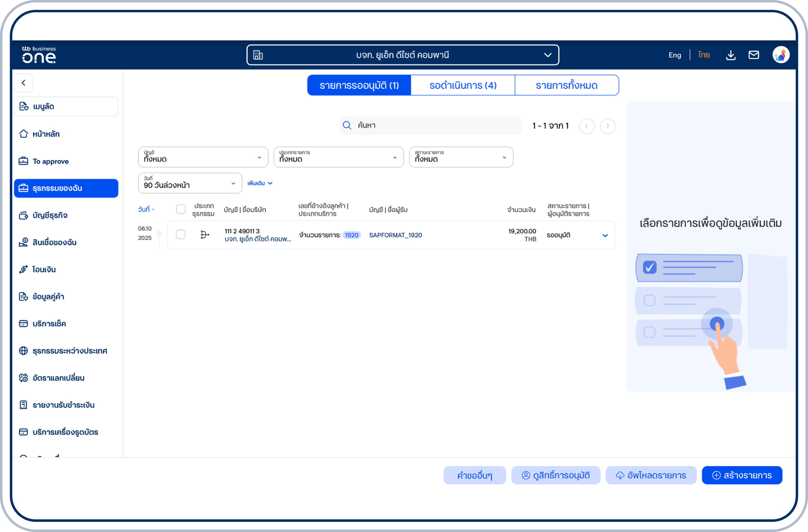This screenshot has width=808, height=532.
Task: Open โอนเงิน transfer menu item
Action: (x=44, y=269)
